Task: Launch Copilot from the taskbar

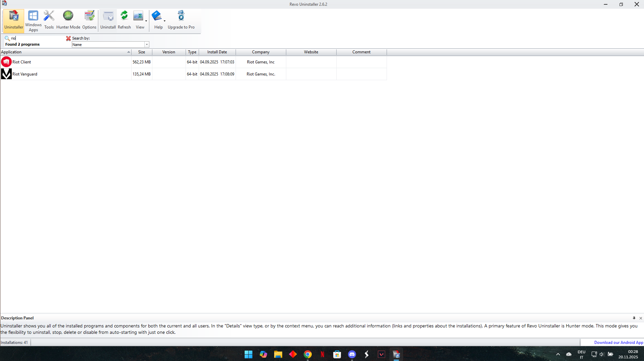Action: 263,354
